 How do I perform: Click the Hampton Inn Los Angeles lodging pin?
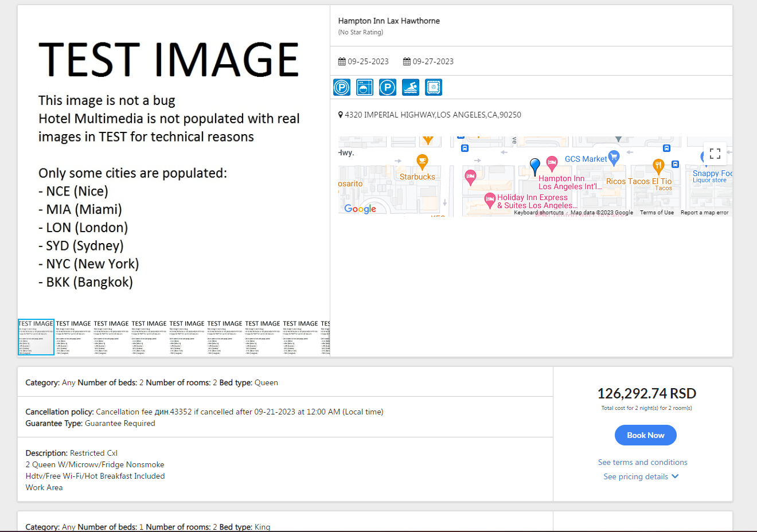pyautogui.click(x=552, y=163)
